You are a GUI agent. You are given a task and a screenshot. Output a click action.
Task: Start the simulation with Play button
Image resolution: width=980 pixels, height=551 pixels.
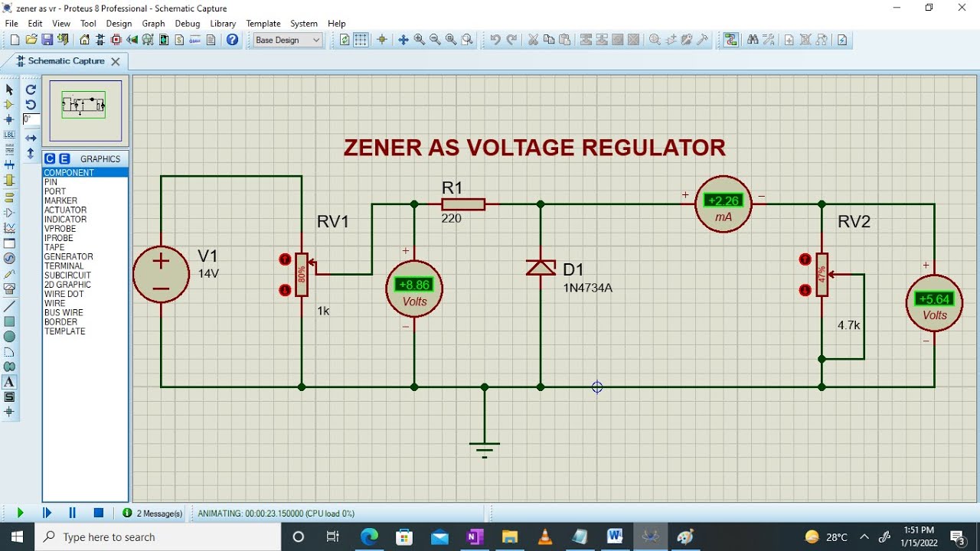tap(20, 513)
